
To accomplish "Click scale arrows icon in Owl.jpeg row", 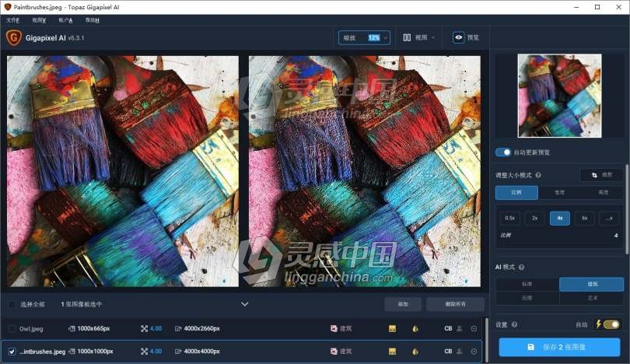I will coord(144,329).
